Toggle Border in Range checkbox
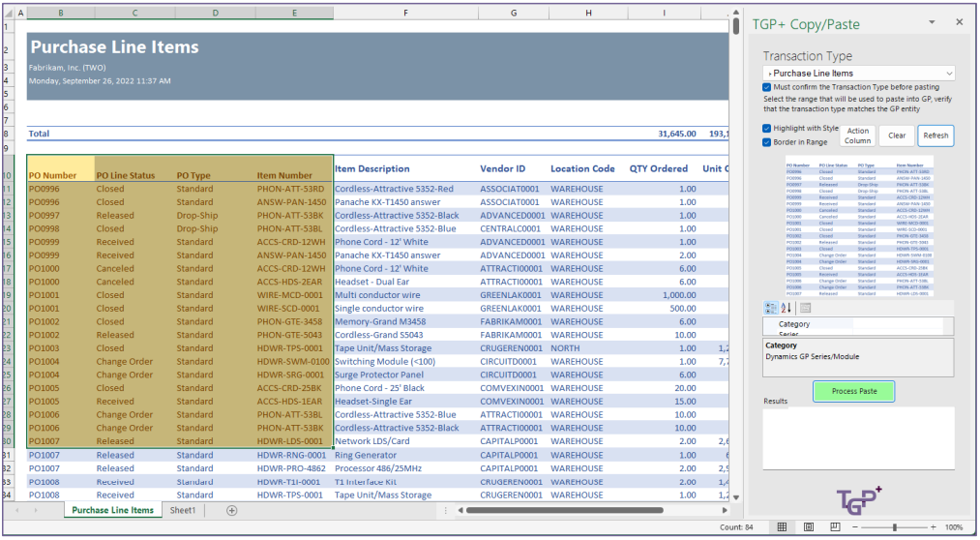980x540 pixels. tap(767, 142)
